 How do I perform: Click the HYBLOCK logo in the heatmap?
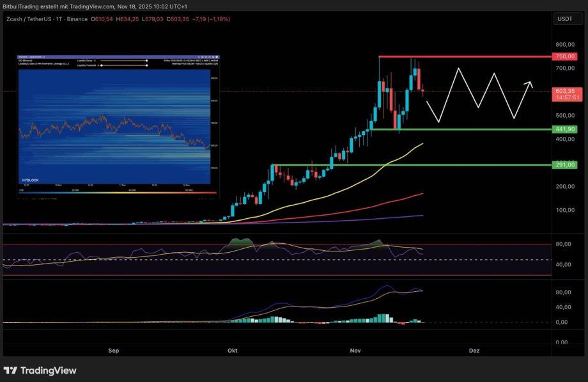coord(29,180)
